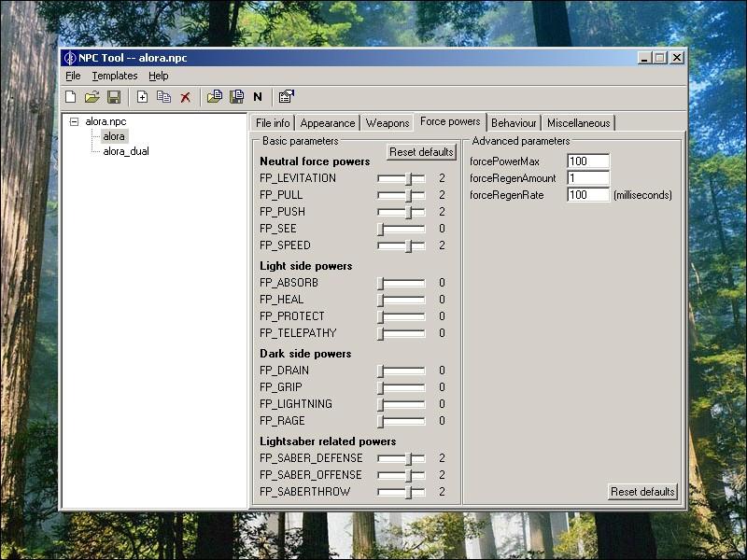Delete entry using the red X icon

click(x=185, y=97)
